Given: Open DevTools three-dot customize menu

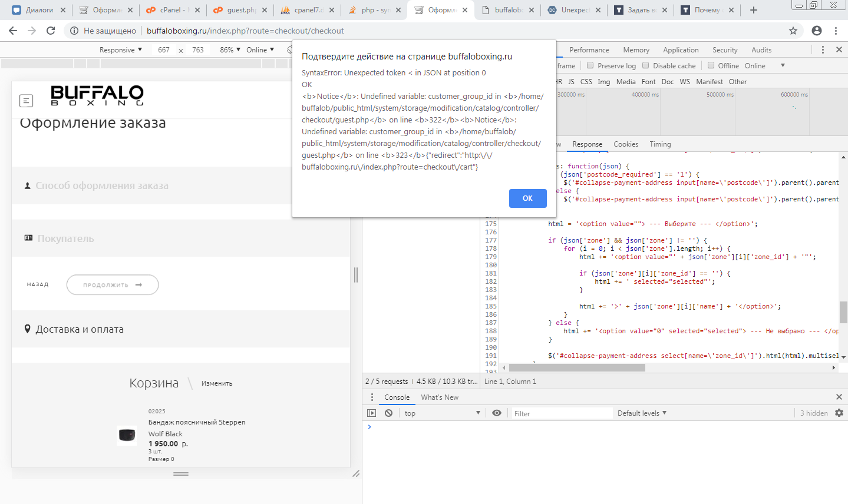Looking at the screenshot, I should pos(823,50).
